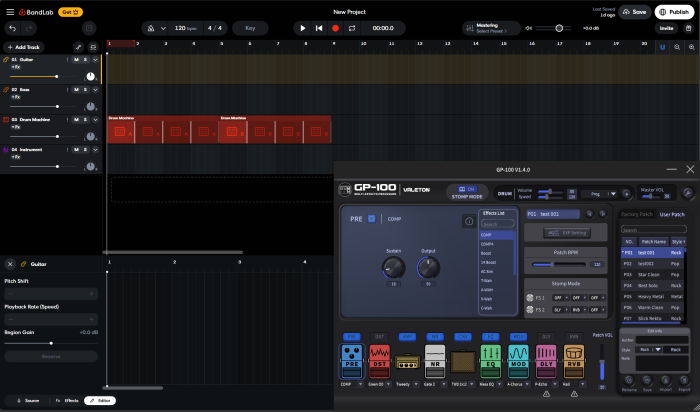Select the first Drum Machine A region
Screen dimensions: 700x412
[121, 132]
